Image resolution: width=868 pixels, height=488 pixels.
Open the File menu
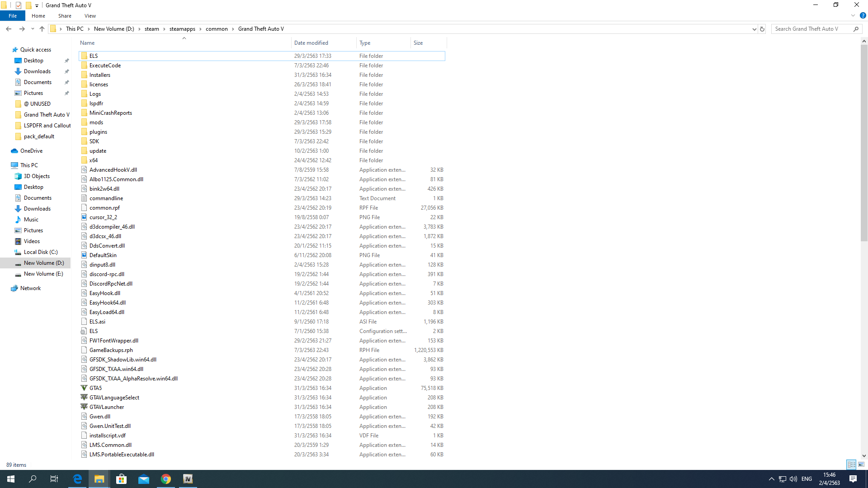coord(13,16)
